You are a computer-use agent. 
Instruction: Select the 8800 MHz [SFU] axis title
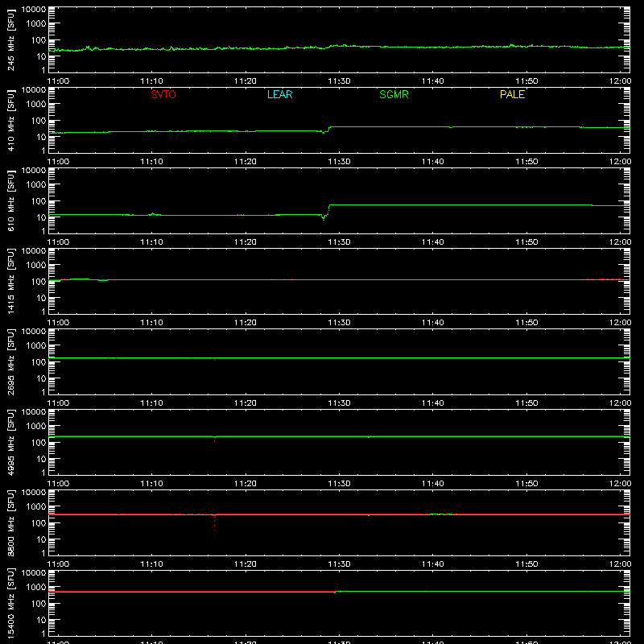[x=10, y=522]
